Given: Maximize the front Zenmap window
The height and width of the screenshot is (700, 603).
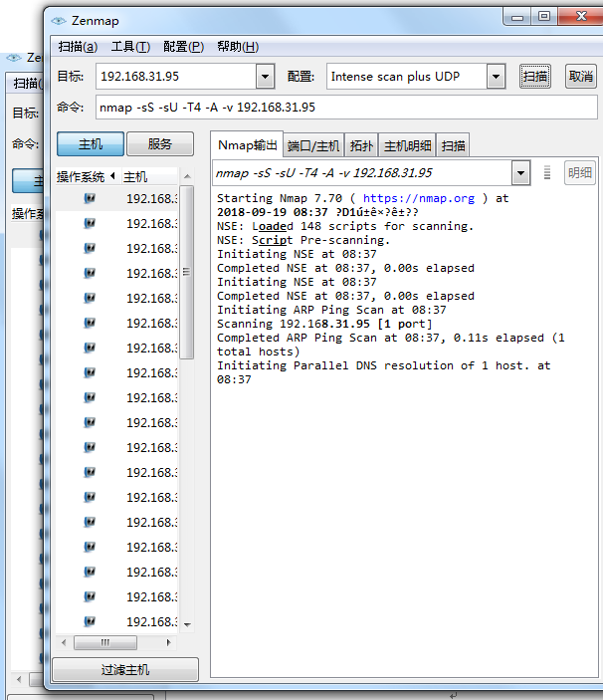Looking at the screenshot, I should click(543, 17).
